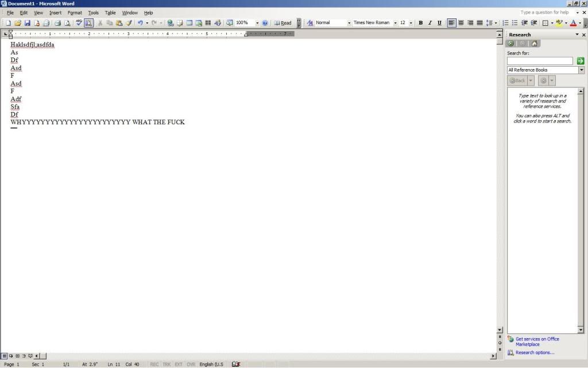Open the Print Preview tool
588x368 pixels.
click(x=67, y=23)
